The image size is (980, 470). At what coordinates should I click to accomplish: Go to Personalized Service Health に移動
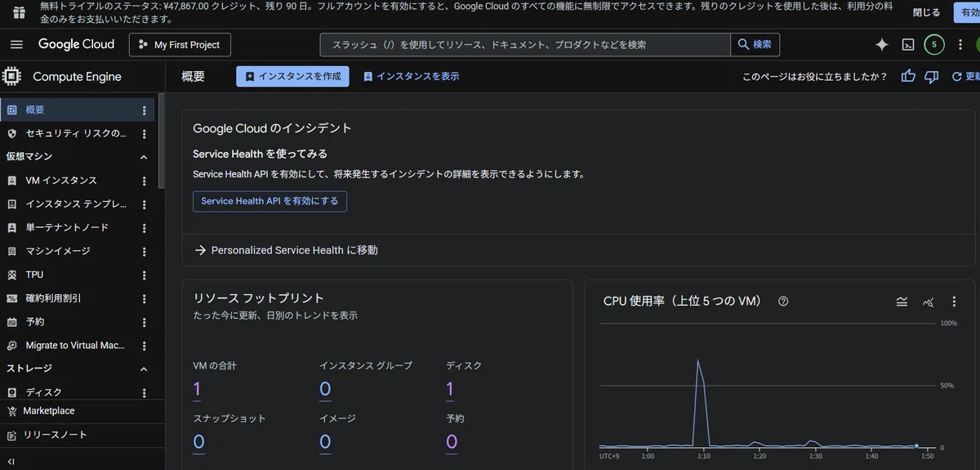pyautogui.click(x=286, y=250)
